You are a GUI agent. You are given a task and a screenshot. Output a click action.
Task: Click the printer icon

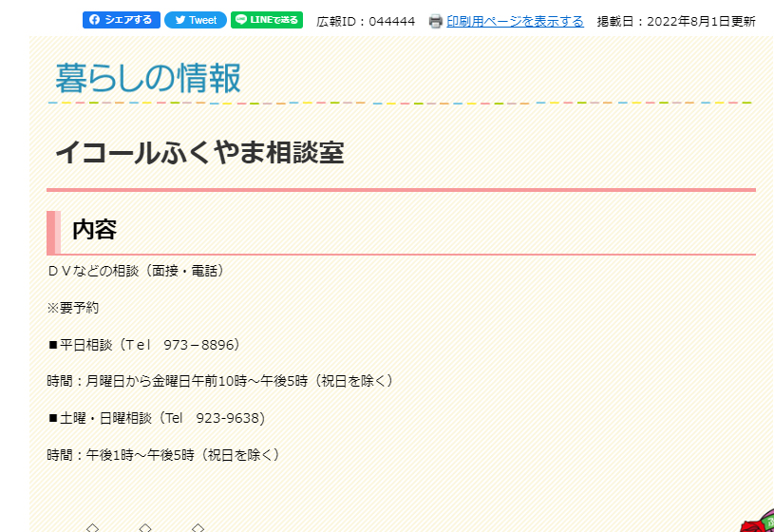[x=436, y=21]
